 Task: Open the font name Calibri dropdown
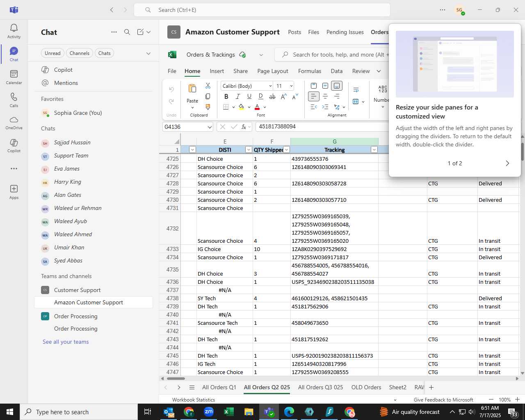pyautogui.click(x=270, y=86)
